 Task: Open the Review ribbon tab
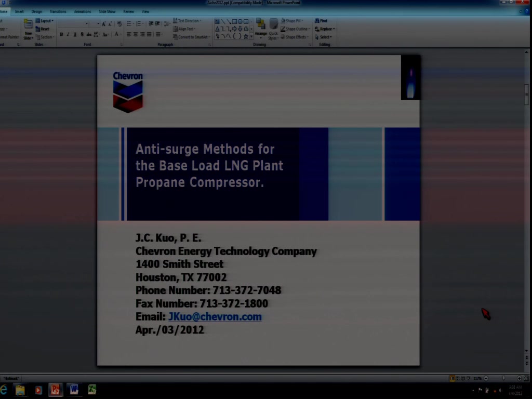click(129, 11)
